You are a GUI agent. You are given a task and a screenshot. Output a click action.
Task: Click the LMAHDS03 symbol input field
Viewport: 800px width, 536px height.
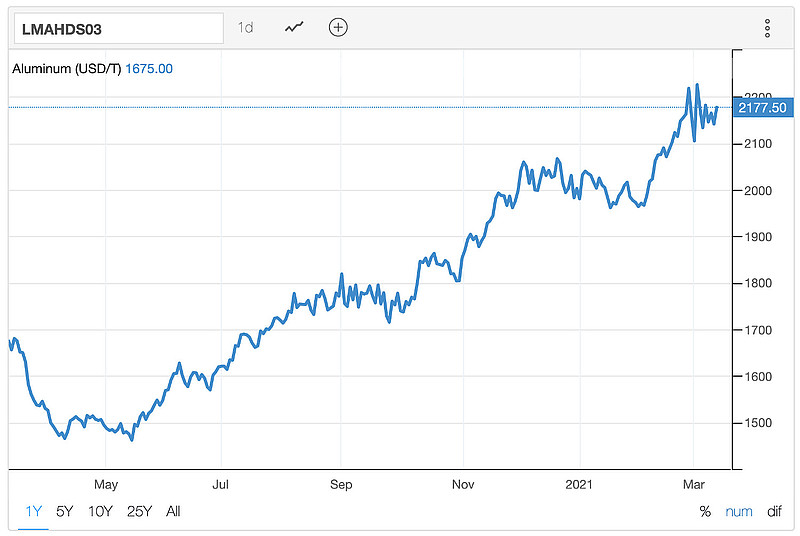pos(116,28)
